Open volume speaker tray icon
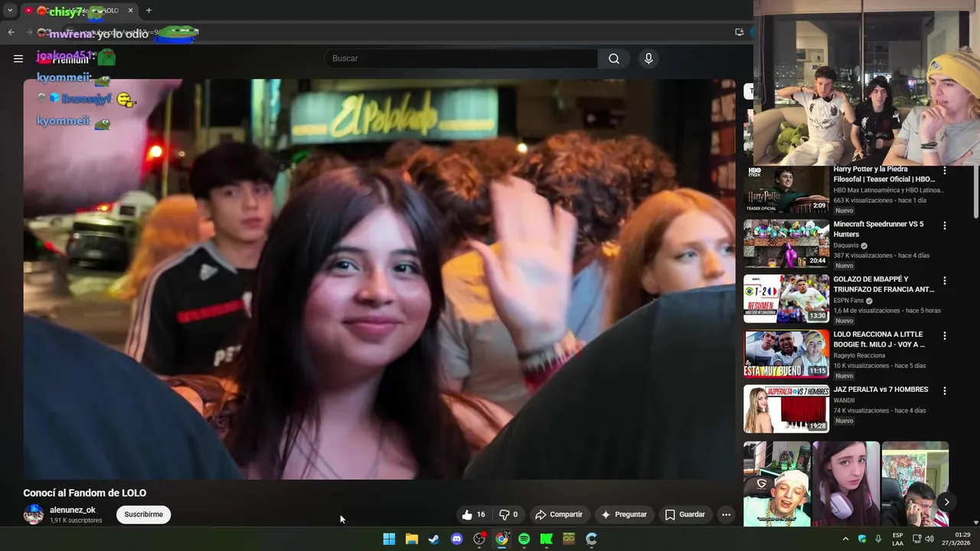This screenshot has height=551, width=980. 929,539
